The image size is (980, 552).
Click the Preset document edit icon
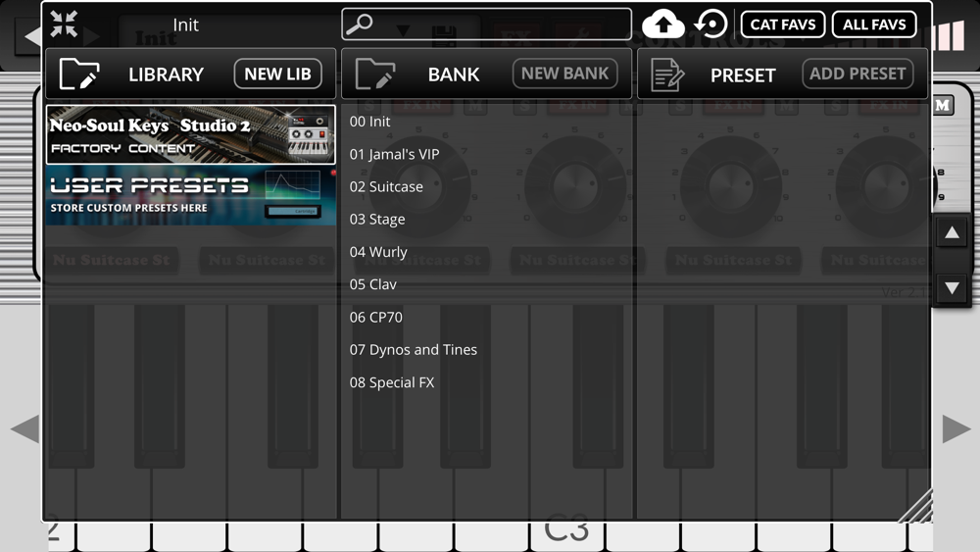[x=666, y=75]
